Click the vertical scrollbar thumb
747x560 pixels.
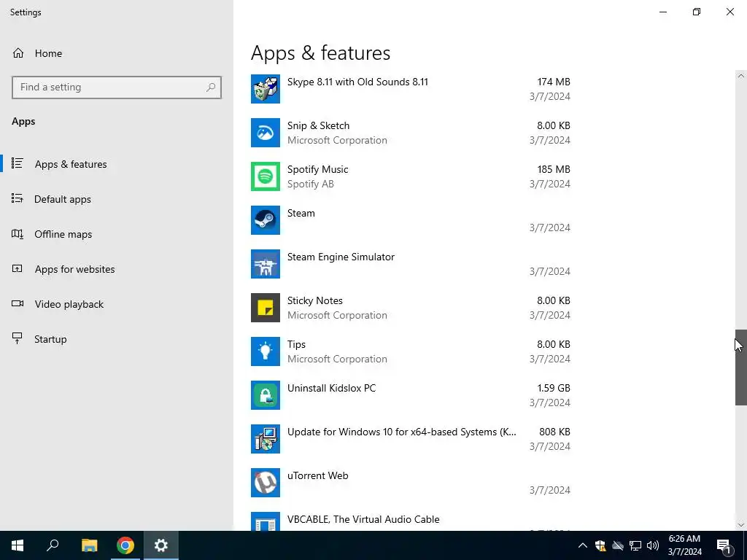[x=741, y=367]
